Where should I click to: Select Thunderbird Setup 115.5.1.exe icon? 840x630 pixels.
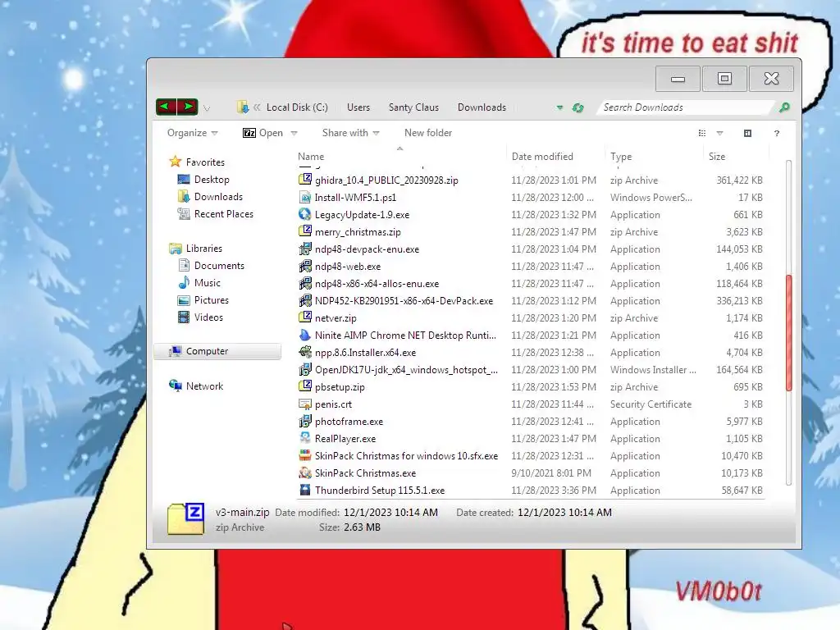click(305, 490)
